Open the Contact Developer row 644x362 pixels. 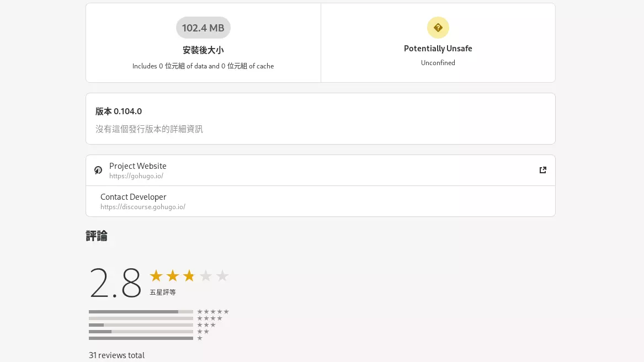320,201
